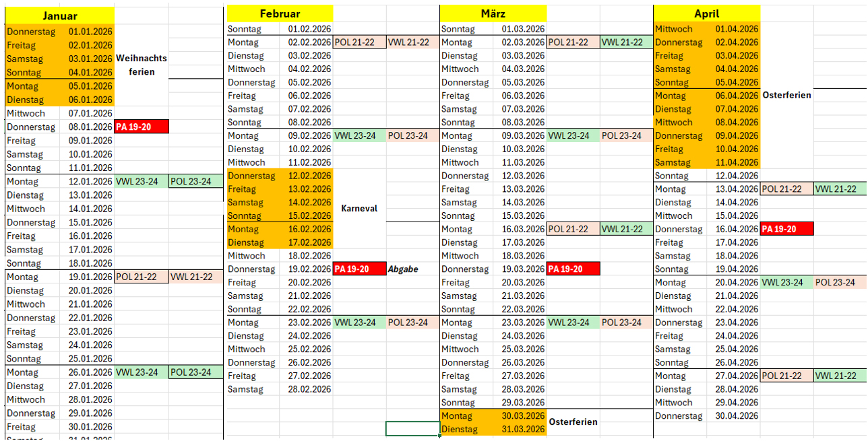The width and height of the screenshot is (868, 441).
Task: Select the italic Abgabe cell
Action: click(403, 269)
